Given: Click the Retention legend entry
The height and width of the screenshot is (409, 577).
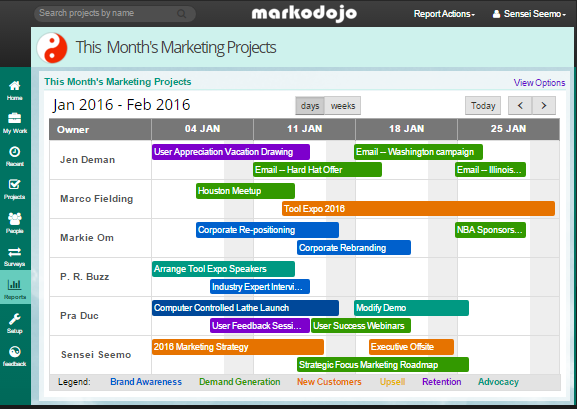Looking at the screenshot, I should click(x=442, y=382).
